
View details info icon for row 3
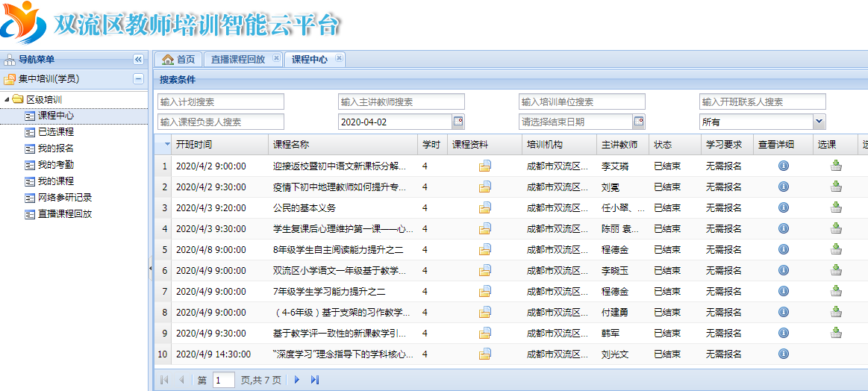pos(784,208)
